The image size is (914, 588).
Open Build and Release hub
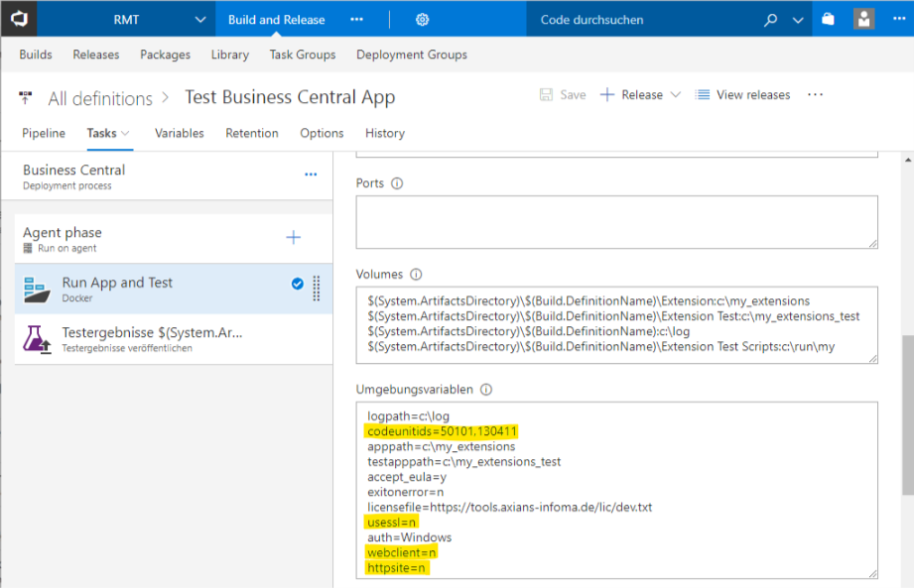click(x=276, y=20)
